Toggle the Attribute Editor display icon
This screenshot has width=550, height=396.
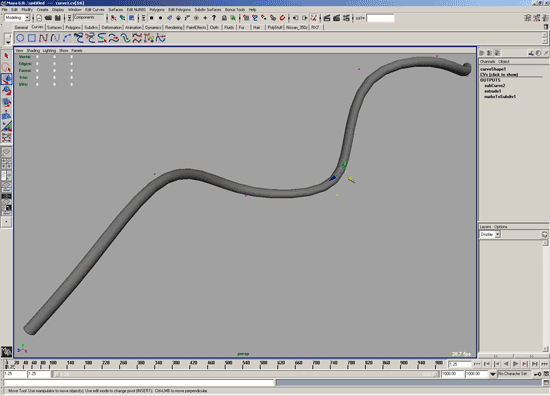coord(527,18)
